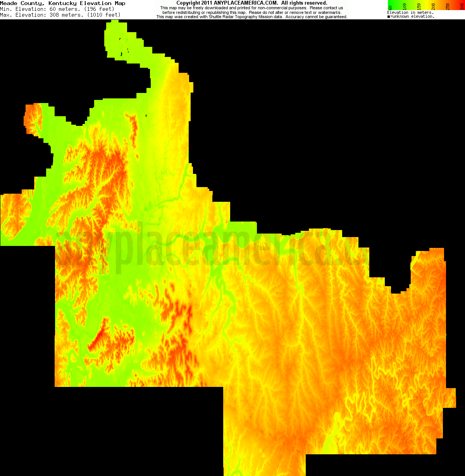Open the 'Meade County, Kentucky Elevation Map' title

63,3
